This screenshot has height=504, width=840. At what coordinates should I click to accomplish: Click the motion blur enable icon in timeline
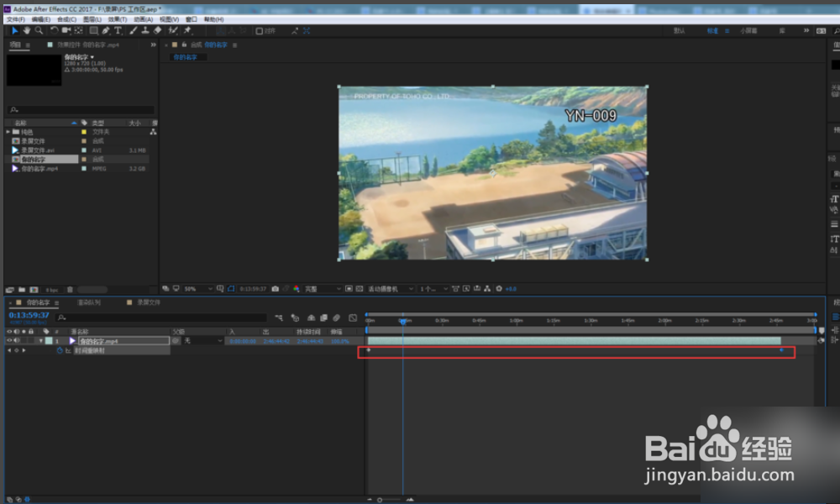pos(337,318)
